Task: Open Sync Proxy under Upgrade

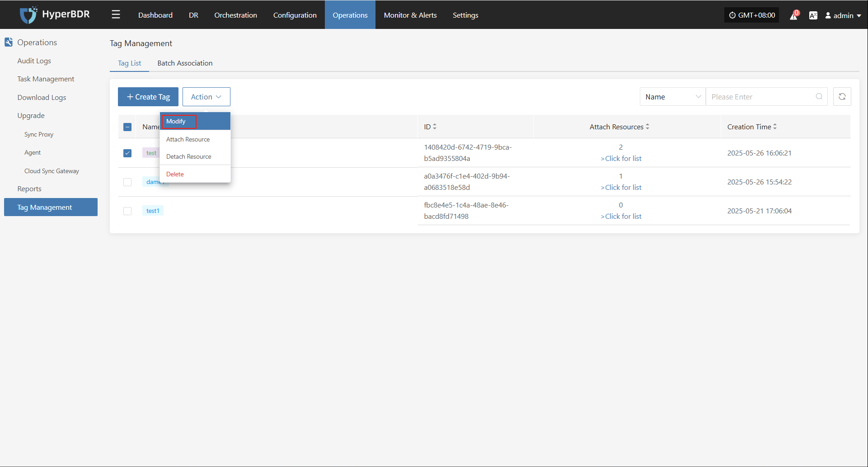Action: tap(39, 135)
